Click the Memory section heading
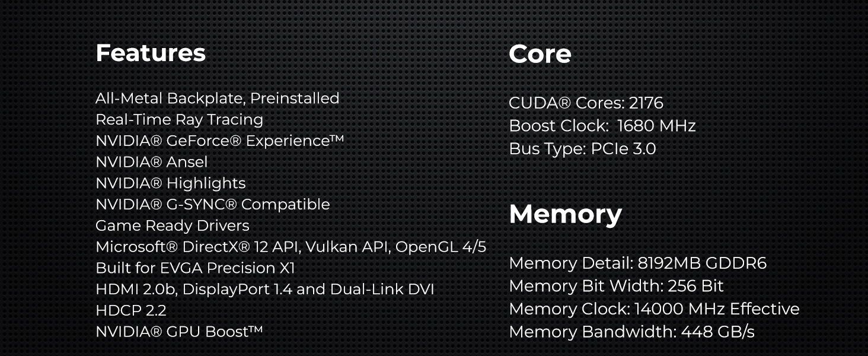This screenshot has height=356, width=868. click(x=565, y=214)
